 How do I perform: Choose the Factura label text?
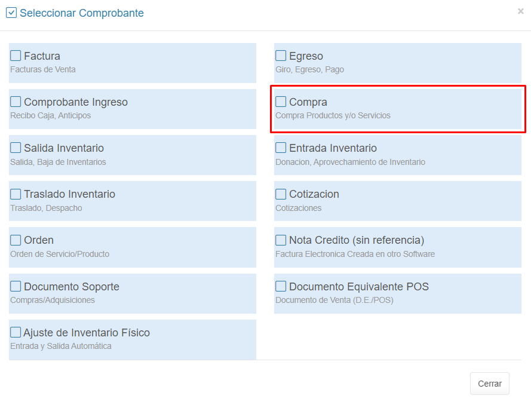click(x=42, y=56)
